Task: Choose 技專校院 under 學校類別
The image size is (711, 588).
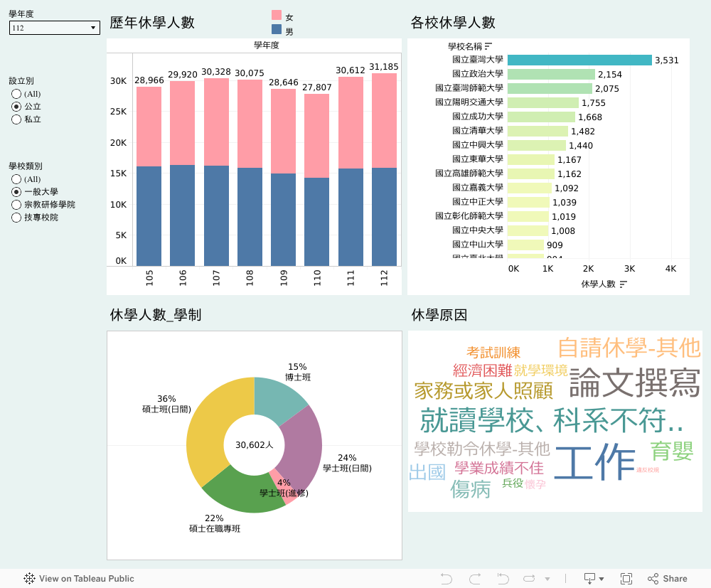Action: (16, 218)
